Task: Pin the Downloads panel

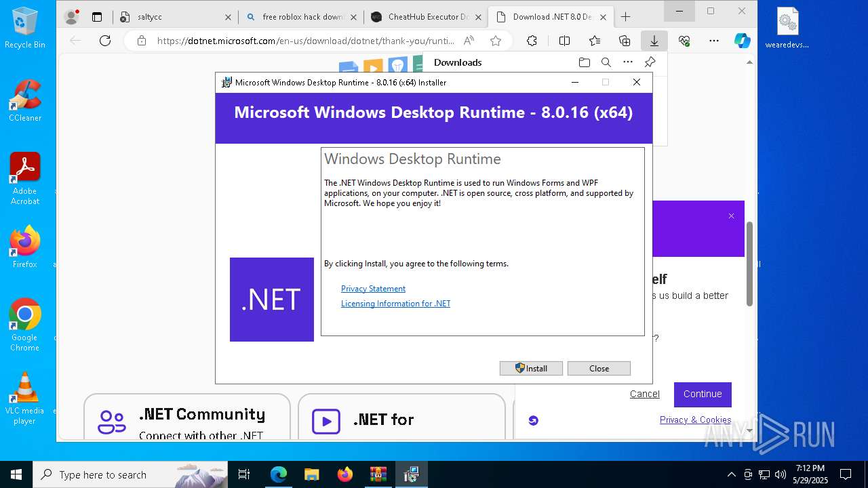Action: pos(650,62)
